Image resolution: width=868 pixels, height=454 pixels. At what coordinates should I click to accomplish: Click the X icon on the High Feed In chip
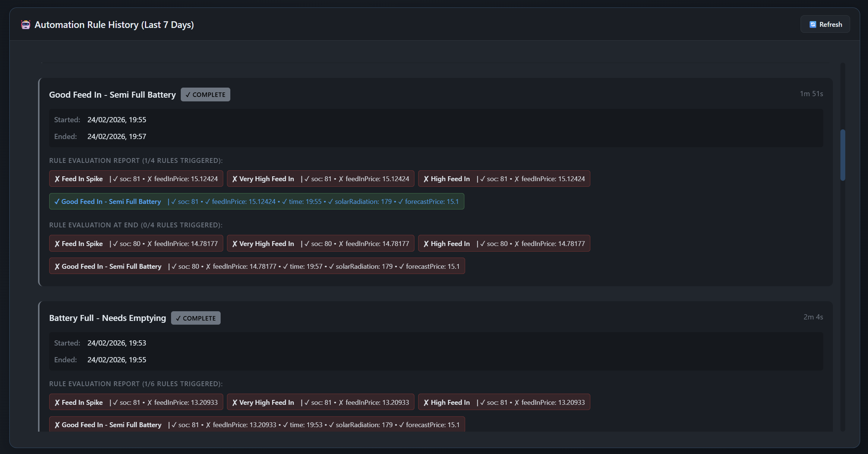(426, 179)
